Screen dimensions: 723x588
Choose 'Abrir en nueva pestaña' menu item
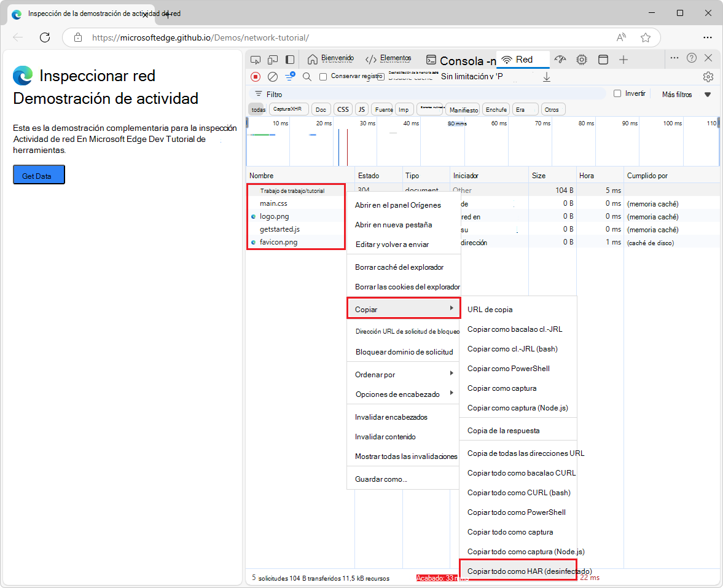tap(404, 225)
